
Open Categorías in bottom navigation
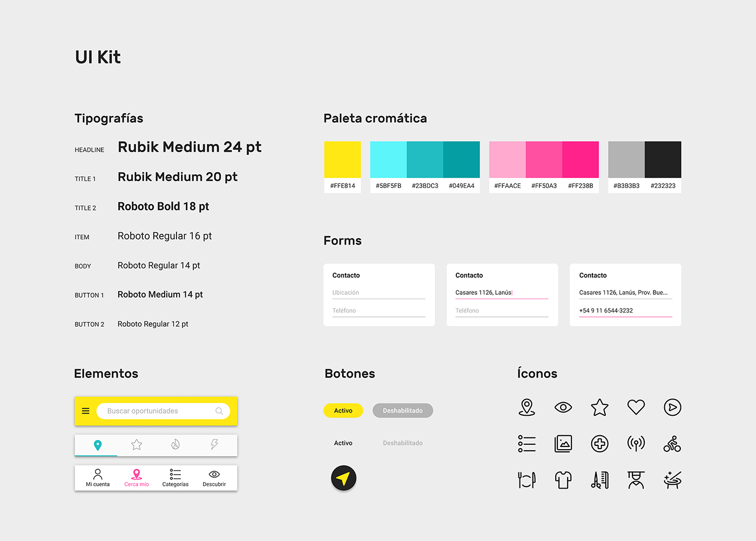tap(175, 478)
